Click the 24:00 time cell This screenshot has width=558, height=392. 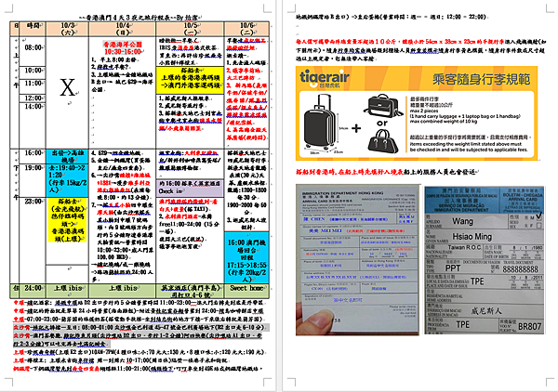pyautogui.click(x=33, y=290)
